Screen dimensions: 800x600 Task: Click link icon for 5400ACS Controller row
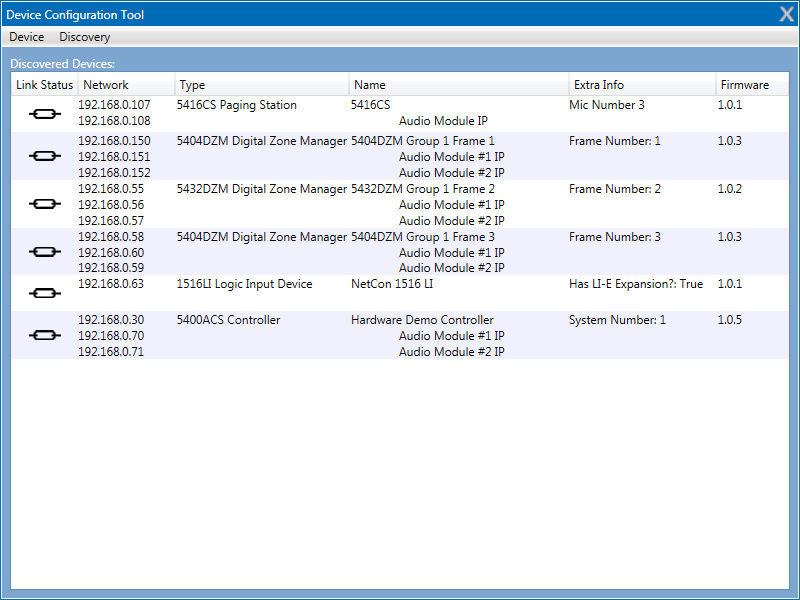pyautogui.click(x=43, y=335)
